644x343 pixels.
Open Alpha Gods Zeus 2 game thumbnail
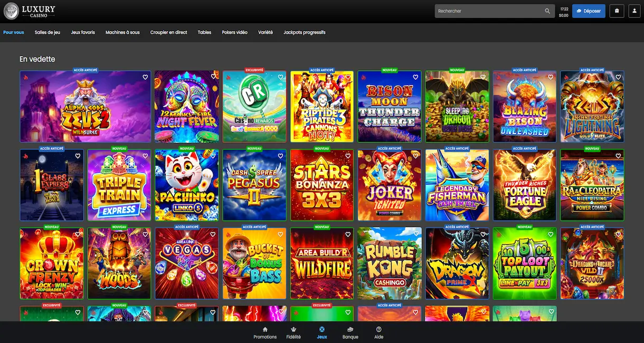pyautogui.click(x=86, y=107)
